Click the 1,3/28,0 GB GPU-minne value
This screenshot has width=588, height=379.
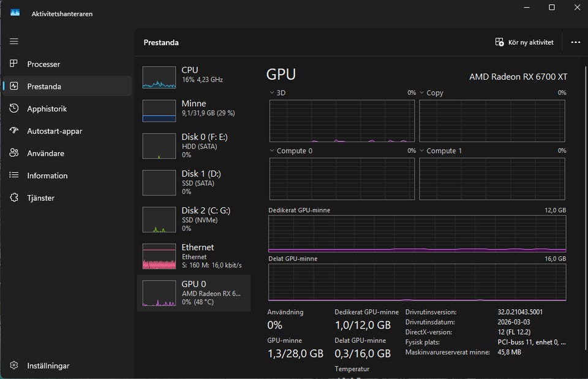click(295, 354)
